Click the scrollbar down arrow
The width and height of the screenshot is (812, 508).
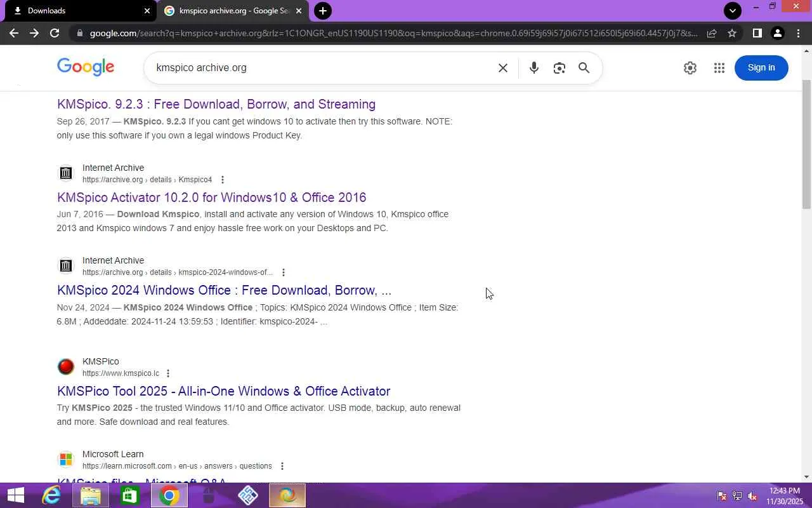point(806,477)
